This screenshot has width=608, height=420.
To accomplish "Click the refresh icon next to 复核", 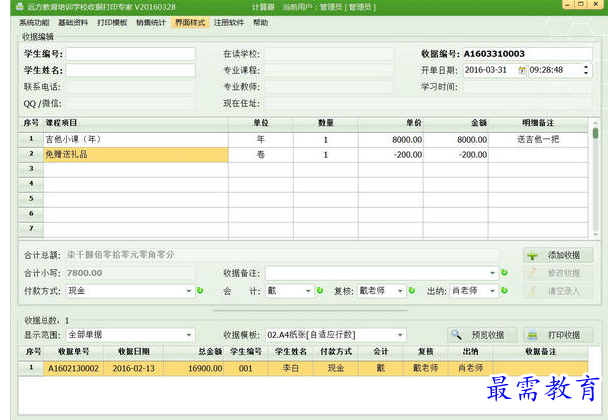I will 412,290.
